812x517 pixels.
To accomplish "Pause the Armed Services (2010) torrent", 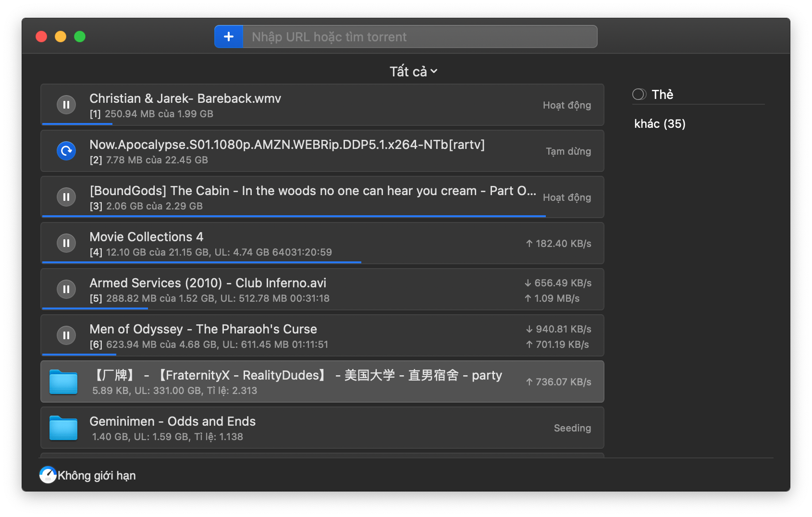I will click(x=66, y=289).
